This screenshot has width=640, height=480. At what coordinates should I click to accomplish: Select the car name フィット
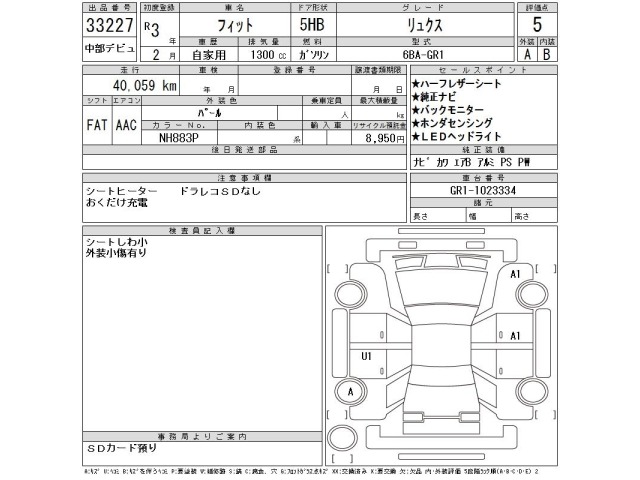click(235, 26)
